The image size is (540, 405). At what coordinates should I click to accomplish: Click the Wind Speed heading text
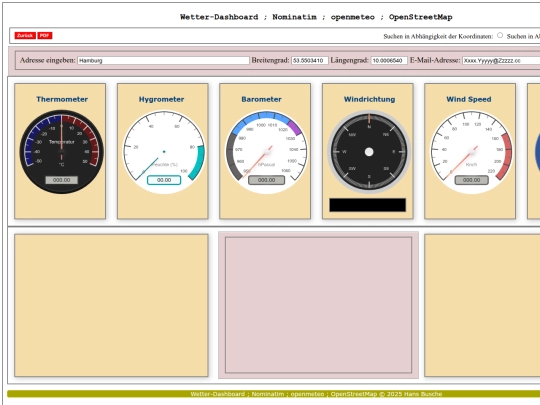click(x=469, y=99)
